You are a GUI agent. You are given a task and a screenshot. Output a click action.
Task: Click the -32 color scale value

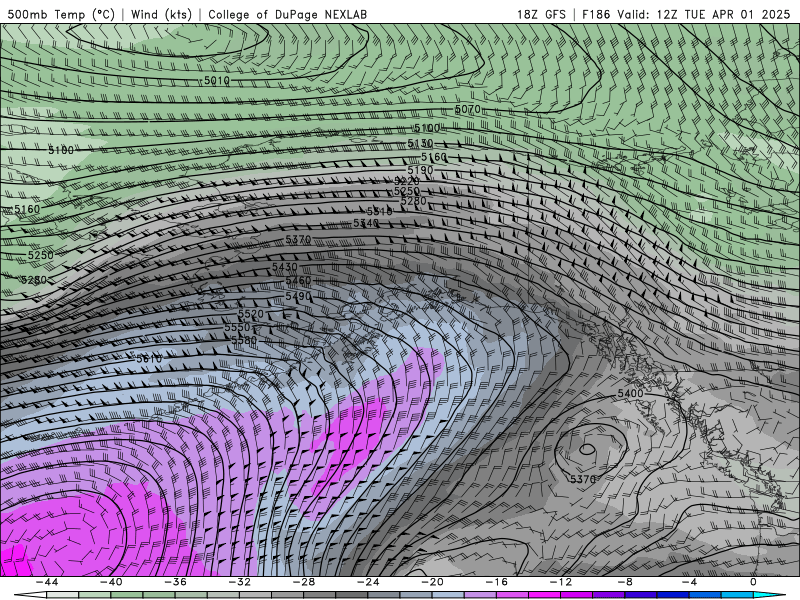click(x=239, y=582)
